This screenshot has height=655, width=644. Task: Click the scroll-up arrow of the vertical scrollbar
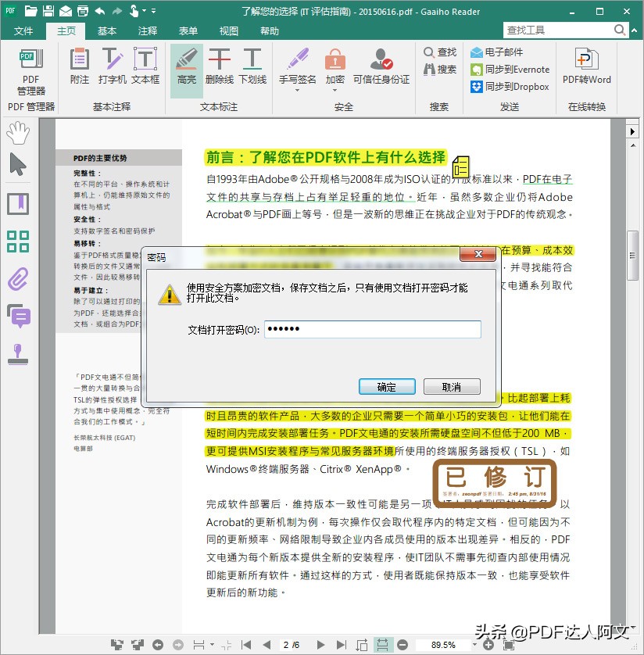(633, 145)
